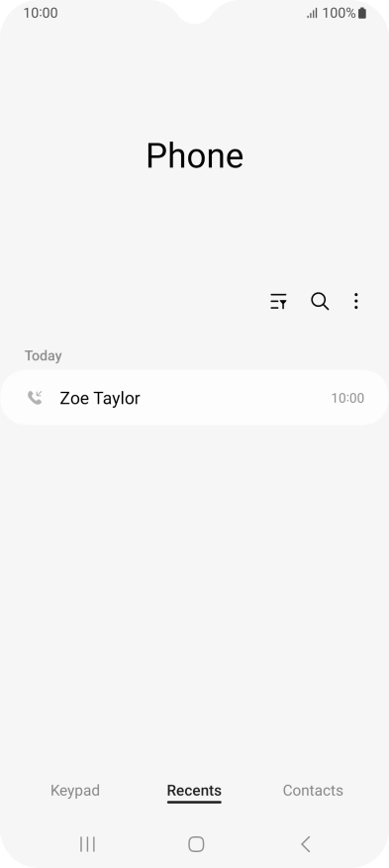Tap the Today section label
This screenshot has width=389, height=868.
pyautogui.click(x=44, y=355)
